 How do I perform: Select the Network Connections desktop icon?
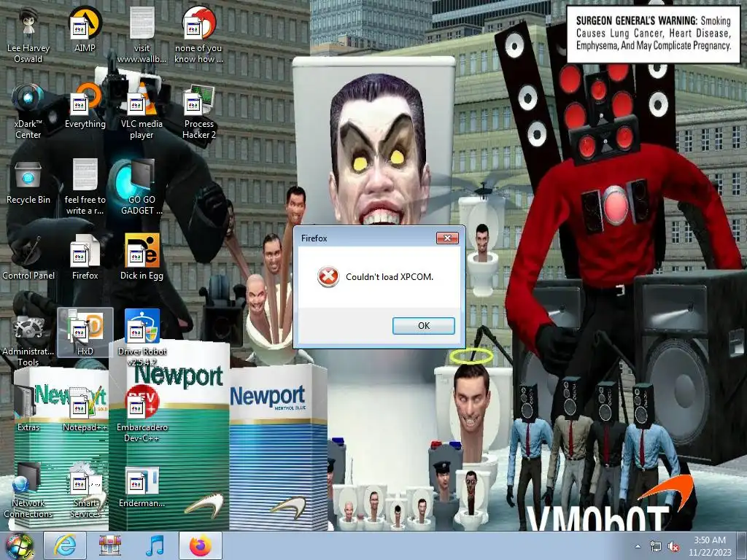(x=28, y=489)
